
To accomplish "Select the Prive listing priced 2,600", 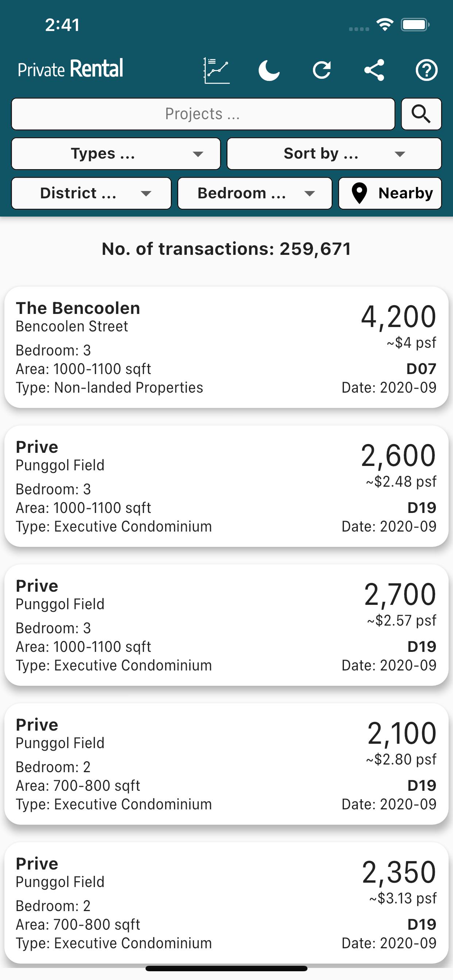I will [x=226, y=486].
